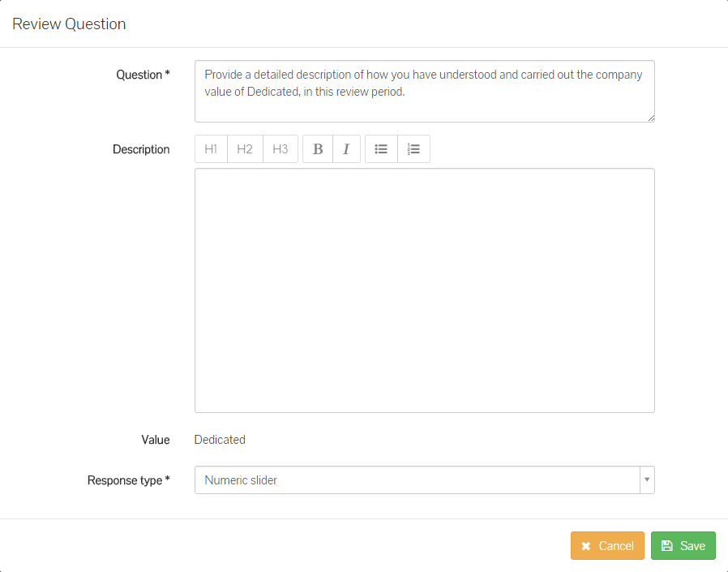
Task: Click the Value label
Action: pyautogui.click(x=156, y=440)
